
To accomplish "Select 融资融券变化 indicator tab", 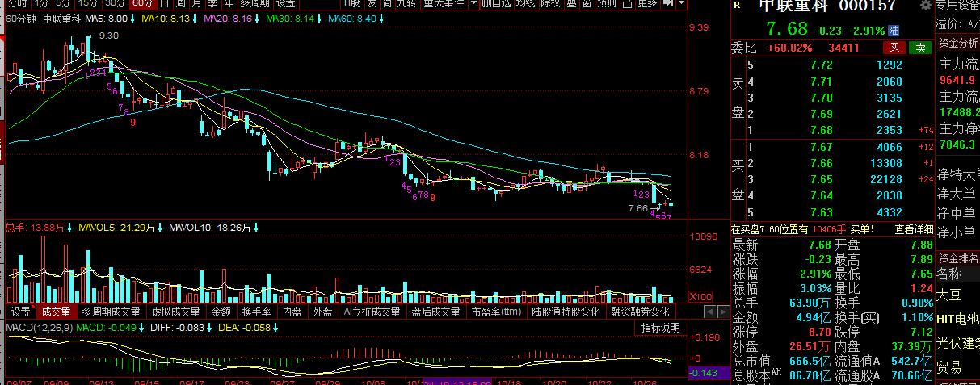I will point(640,312).
